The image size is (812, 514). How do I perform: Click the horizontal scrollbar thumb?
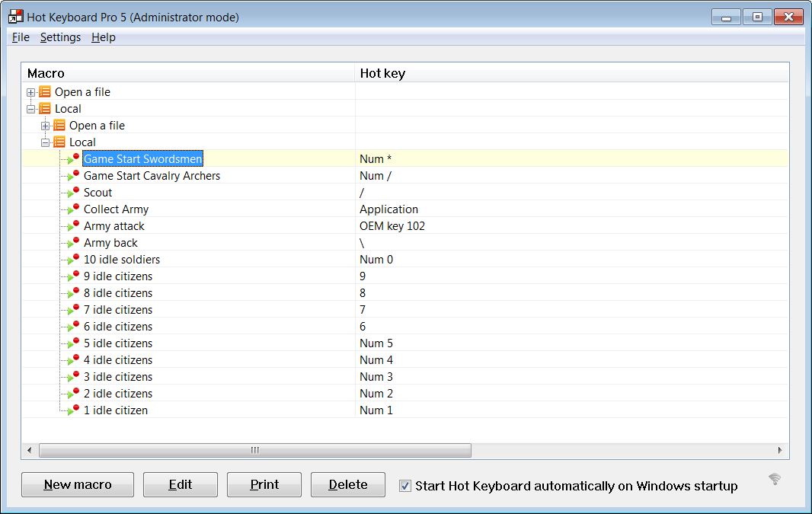pos(254,450)
